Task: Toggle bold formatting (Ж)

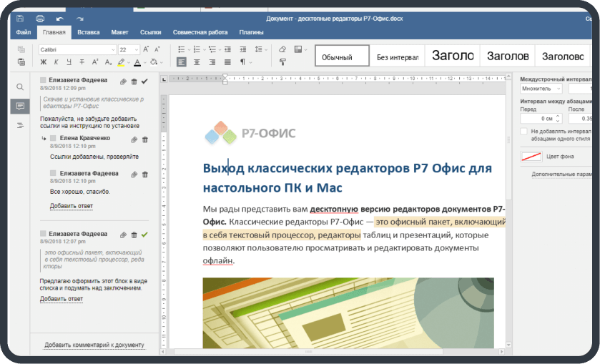Action: coord(43,62)
